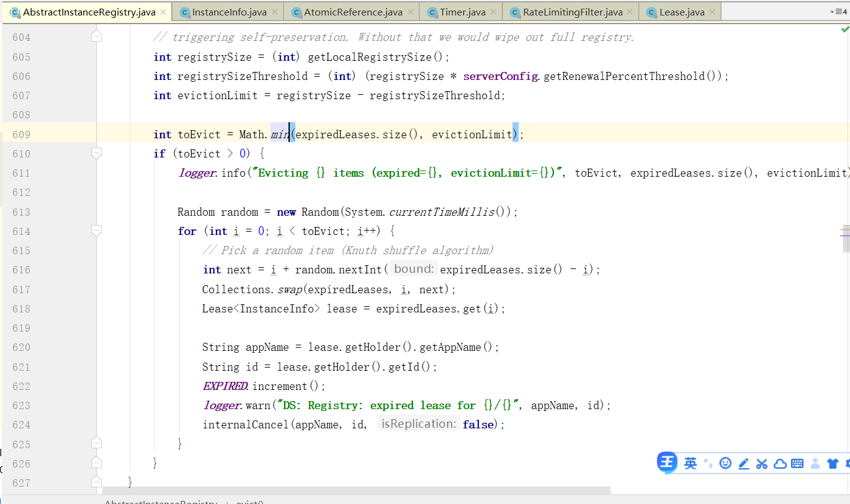Click getId call on line 621
This screenshot has width=850, height=504.
point(404,367)
